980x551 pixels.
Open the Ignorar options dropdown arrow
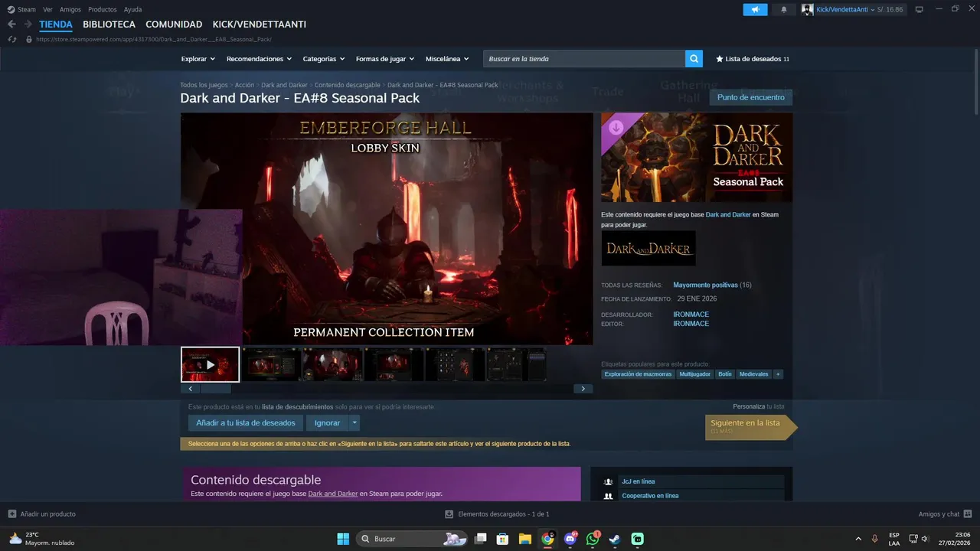pos(354,423)
